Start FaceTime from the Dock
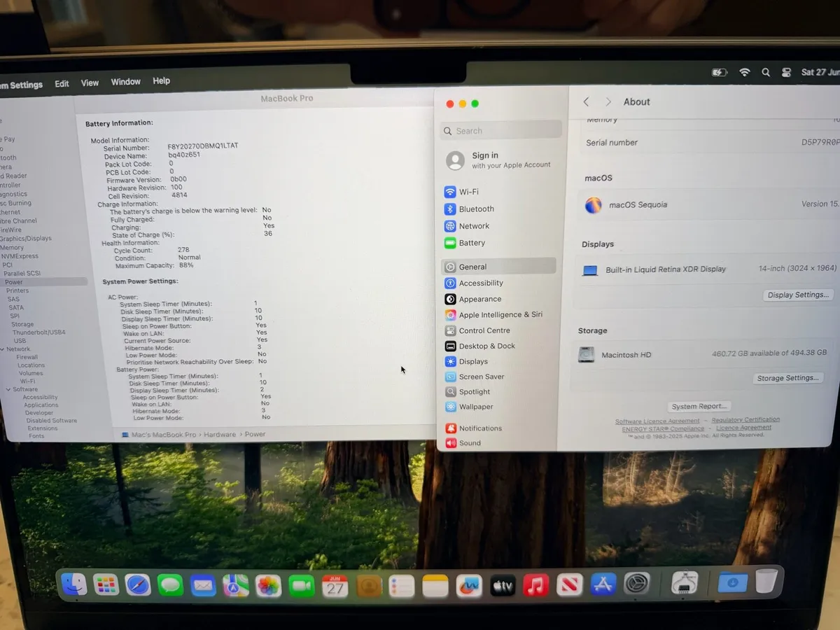 pyautogui.click(x=302, y=587)
